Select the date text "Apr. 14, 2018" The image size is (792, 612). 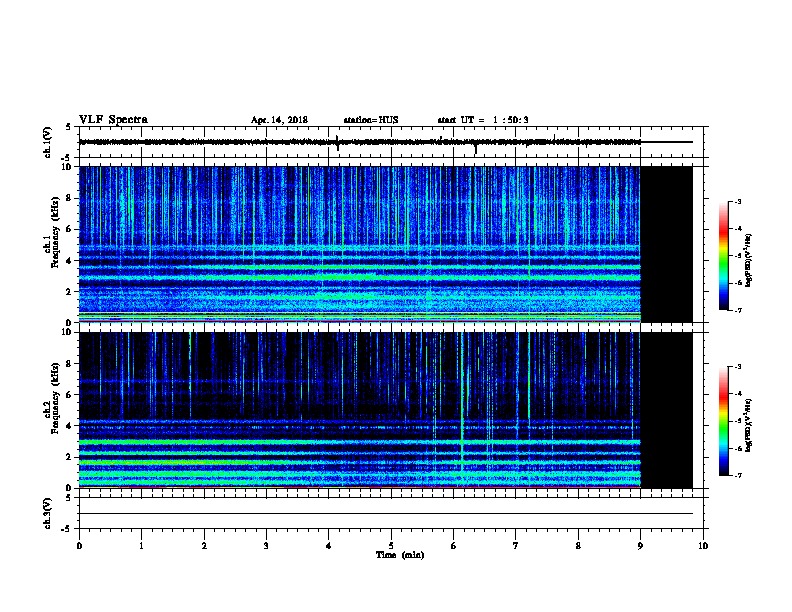click(279, 120)
